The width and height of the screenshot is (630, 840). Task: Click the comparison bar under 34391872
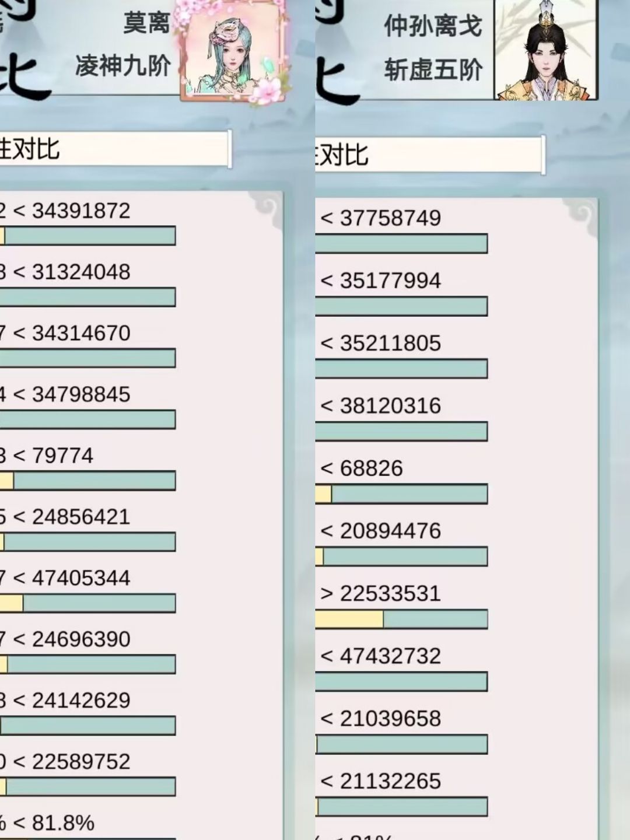[x=87, y=236]
